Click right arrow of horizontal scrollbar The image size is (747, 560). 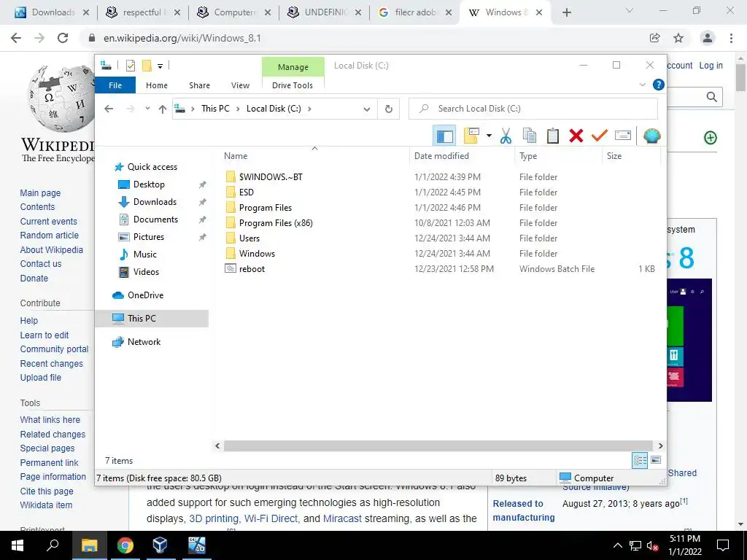(x=660, y=446)
